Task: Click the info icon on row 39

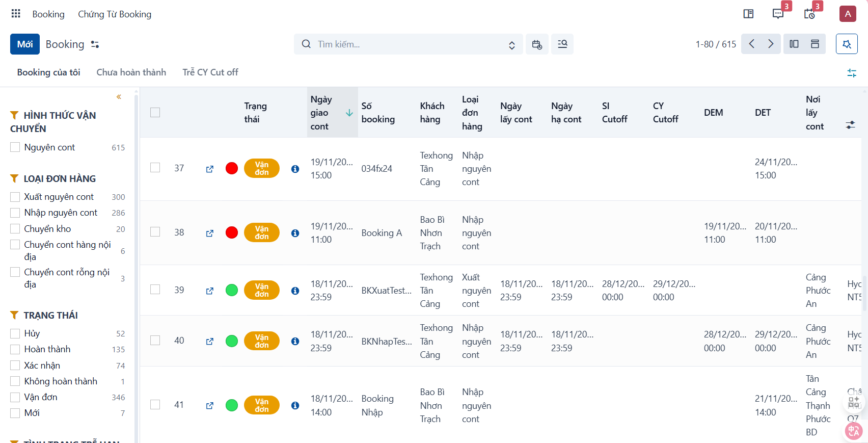Action: coord(295,291)
